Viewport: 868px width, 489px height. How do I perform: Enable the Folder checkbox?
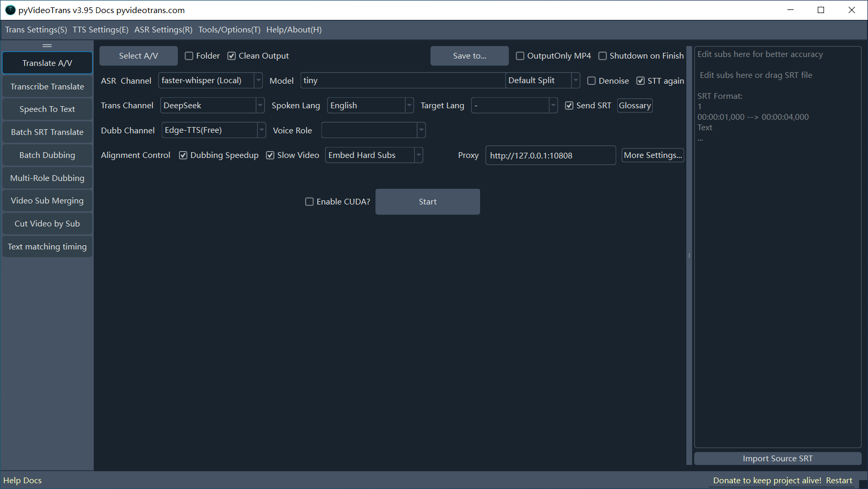190,56
